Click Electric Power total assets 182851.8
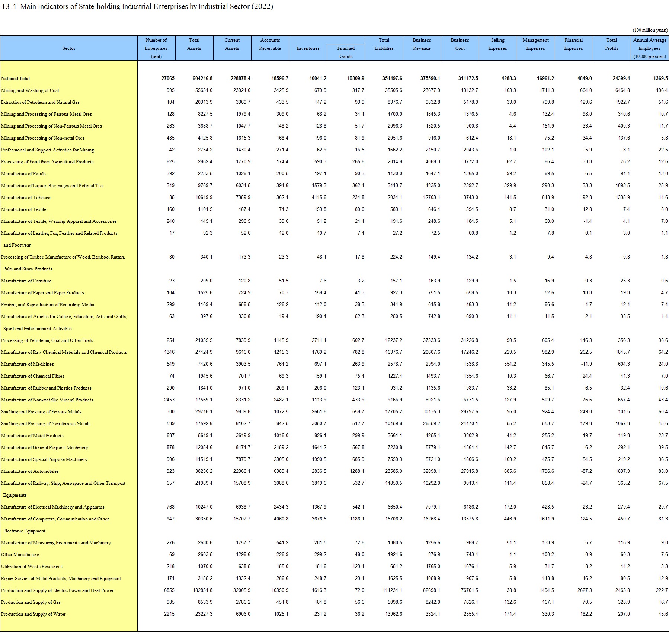The image size is (669, 644). [202, 590]
